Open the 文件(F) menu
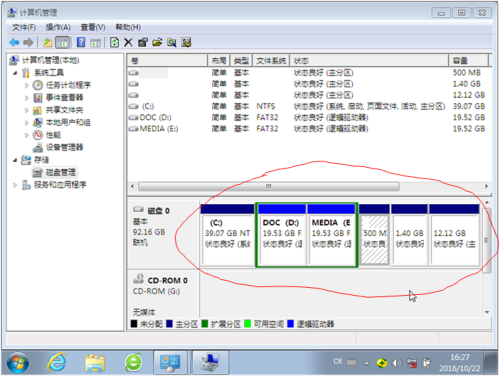 (x=24, y=27)
